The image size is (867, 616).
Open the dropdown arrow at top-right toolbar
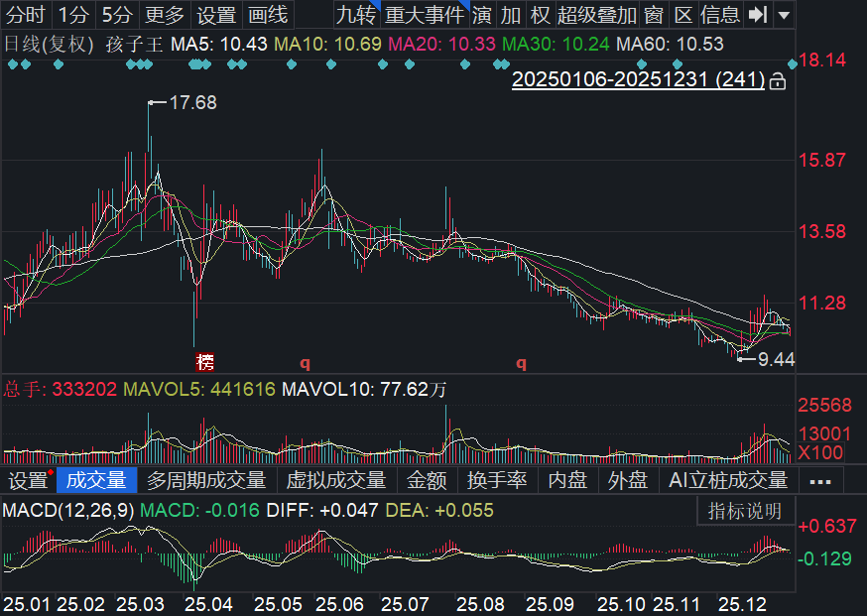(784, 15)
